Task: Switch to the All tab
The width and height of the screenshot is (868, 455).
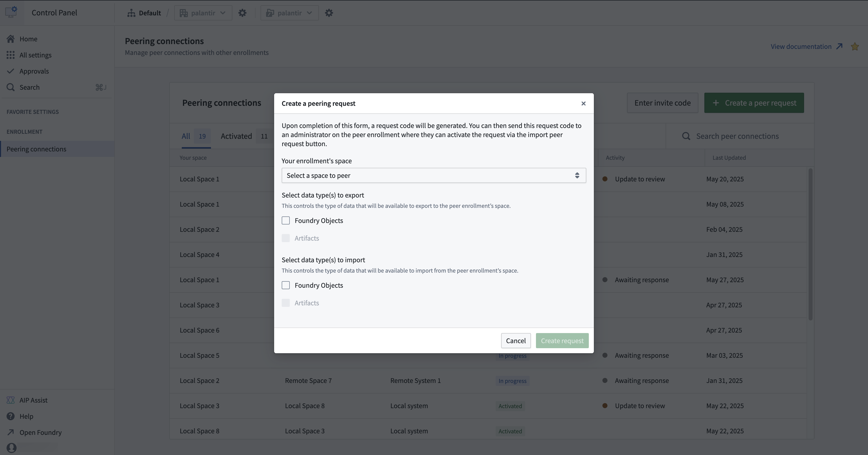Action: click(186, 136)
